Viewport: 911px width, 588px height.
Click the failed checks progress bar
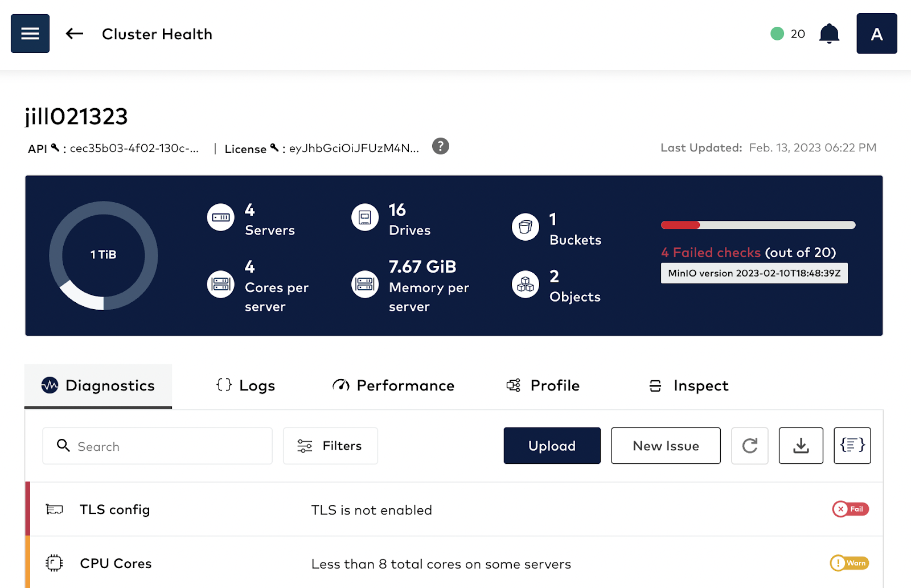click(758, 225)
